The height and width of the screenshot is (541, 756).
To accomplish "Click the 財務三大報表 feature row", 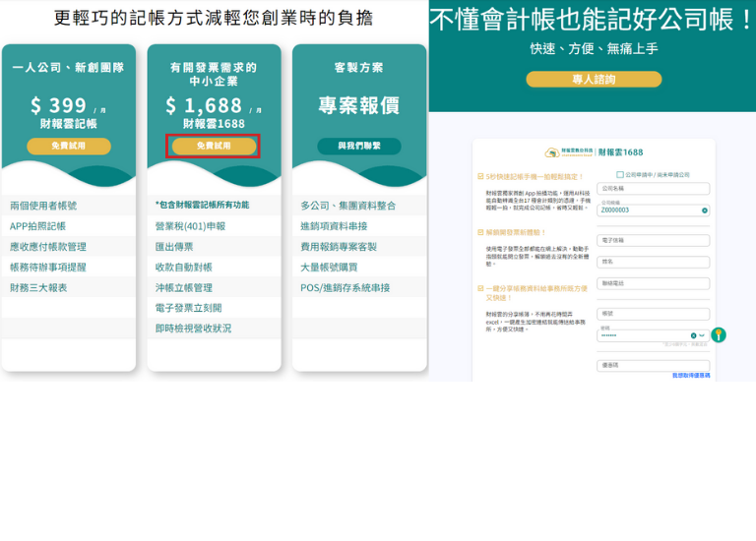I will click(69, 287).
